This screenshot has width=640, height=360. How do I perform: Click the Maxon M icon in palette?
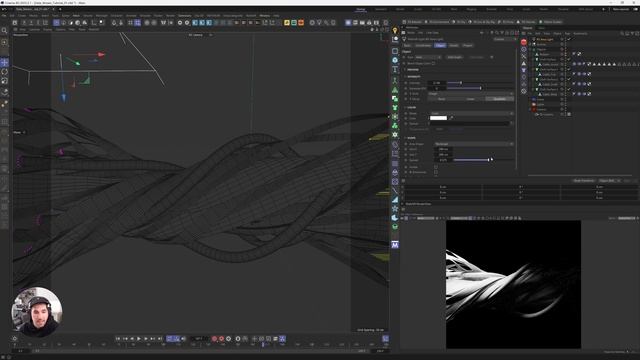point(395,244)
